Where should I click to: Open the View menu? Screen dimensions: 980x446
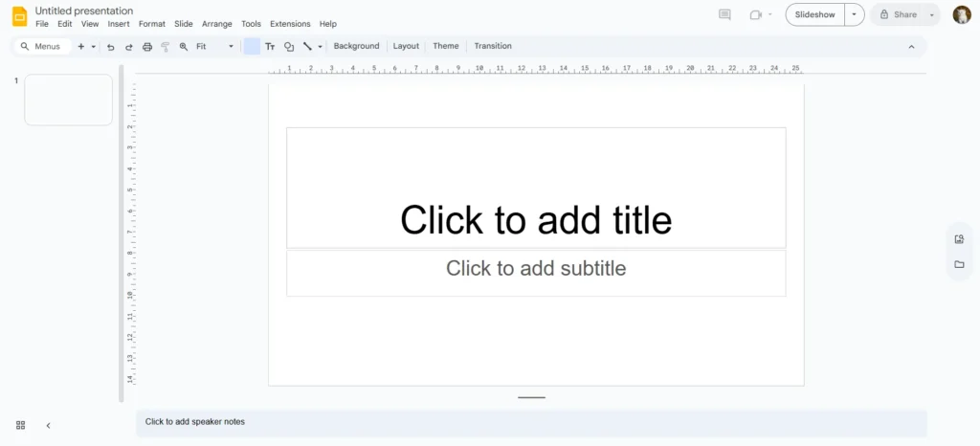point(90,24)
